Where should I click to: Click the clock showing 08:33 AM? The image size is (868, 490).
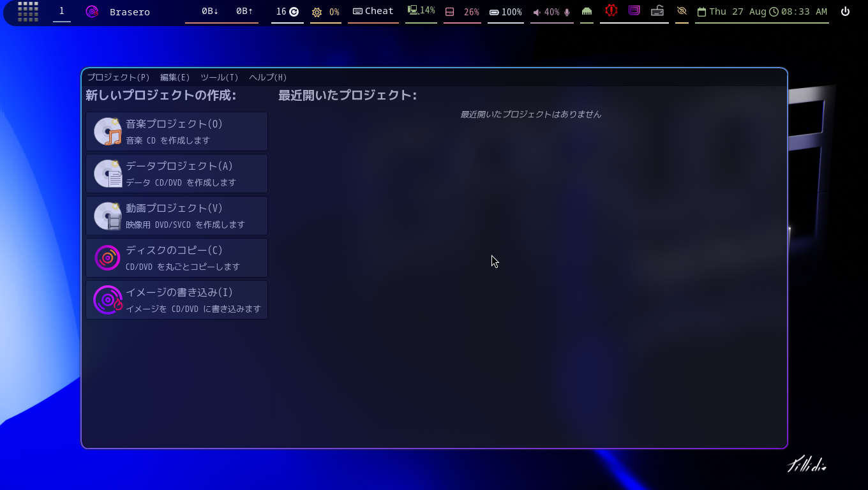pyautogui.click(x=798, y=12)
